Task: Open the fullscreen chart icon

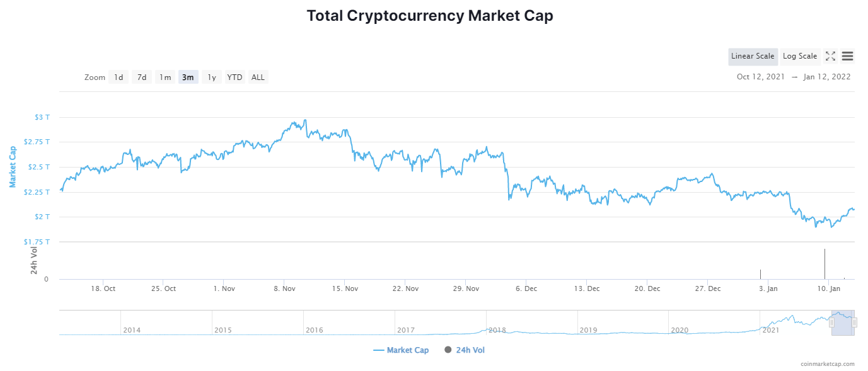Action: click(830, 56)
